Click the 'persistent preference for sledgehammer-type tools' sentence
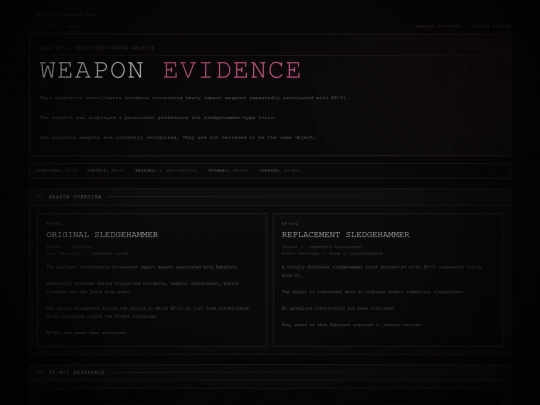Viewport: 540px width, 405px height. (158, 118)
